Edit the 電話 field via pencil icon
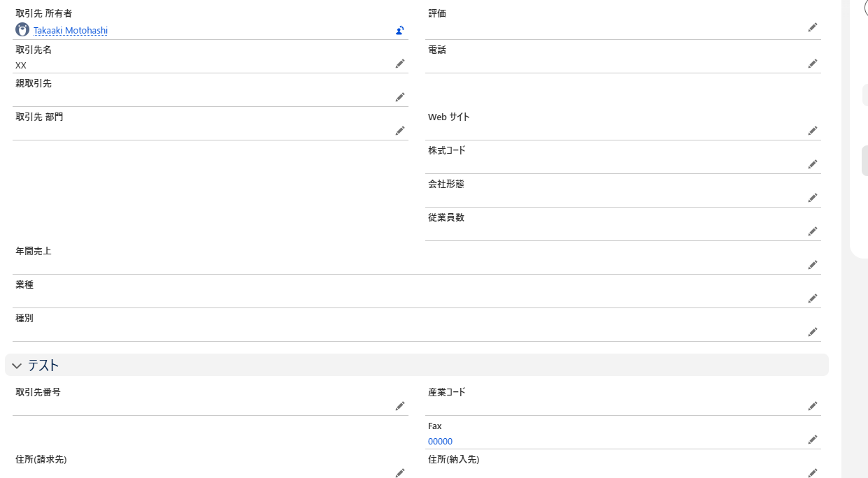 813,64
